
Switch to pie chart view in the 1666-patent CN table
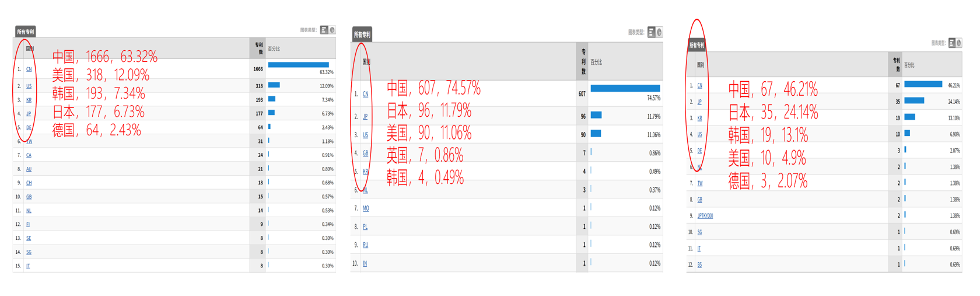click(x=332, y=30)
